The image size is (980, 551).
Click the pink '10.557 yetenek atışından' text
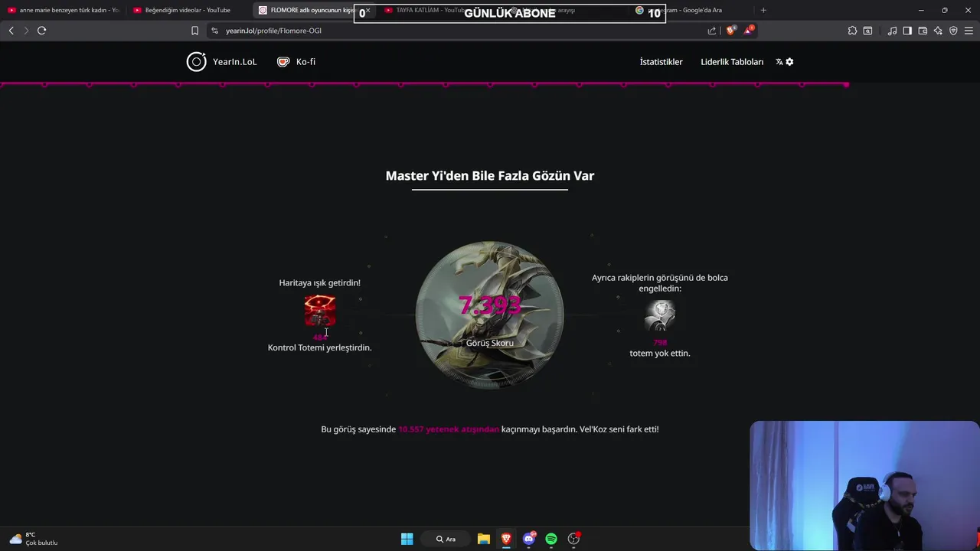(449, 429)
